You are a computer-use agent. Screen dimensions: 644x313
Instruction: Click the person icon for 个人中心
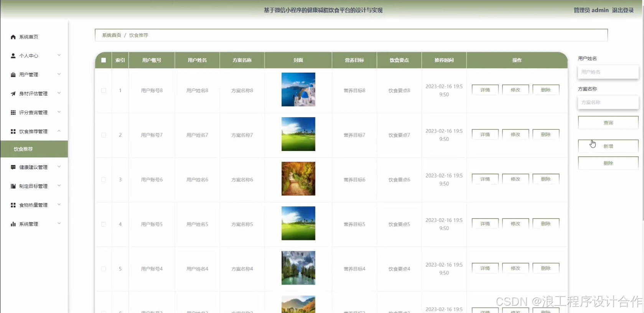pos(13,56)
